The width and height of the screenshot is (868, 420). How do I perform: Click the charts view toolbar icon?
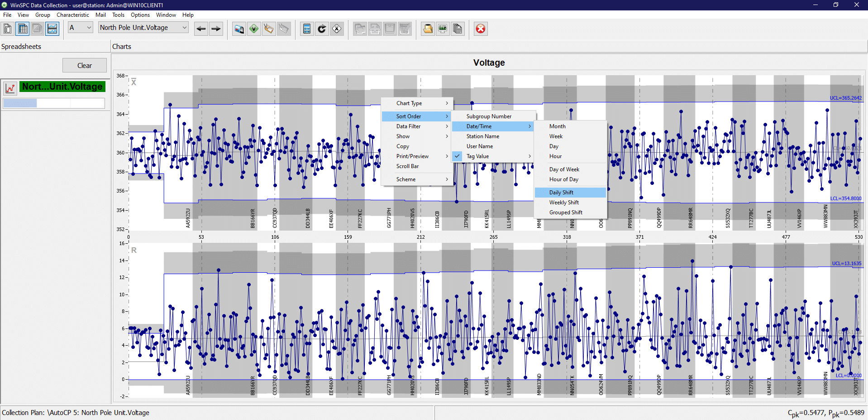(x=52, y=29)
